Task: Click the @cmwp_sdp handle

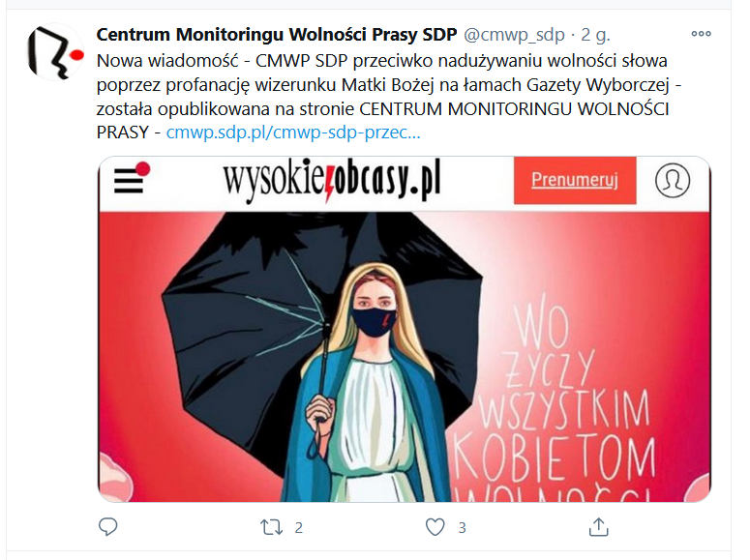Action: coord(514,35)
